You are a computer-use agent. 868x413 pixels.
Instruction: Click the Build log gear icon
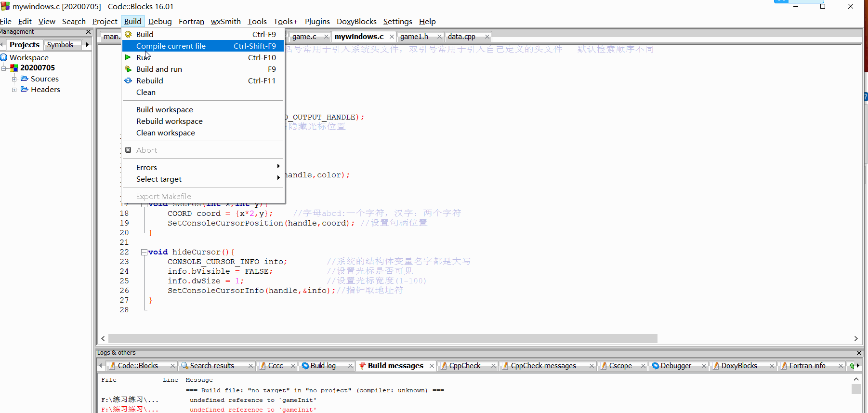point(305,366)
